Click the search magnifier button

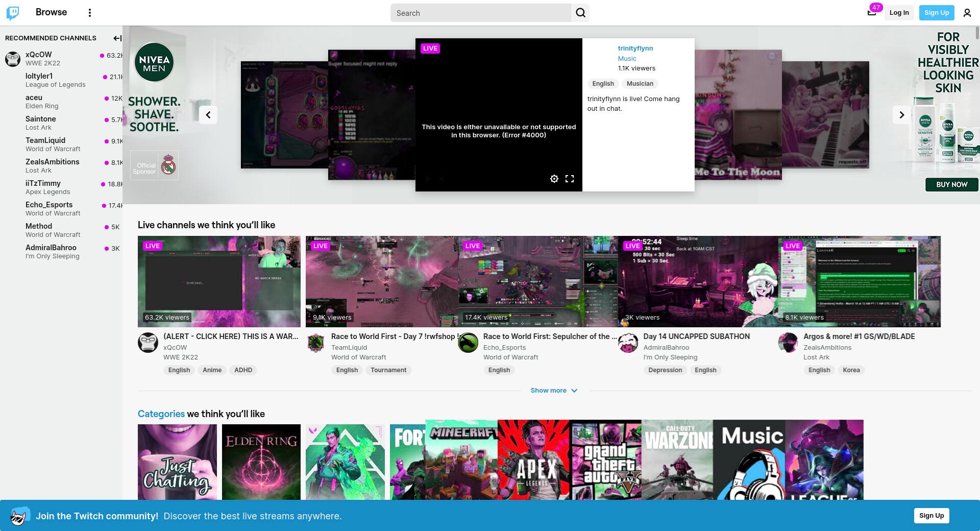pos(581,13)
